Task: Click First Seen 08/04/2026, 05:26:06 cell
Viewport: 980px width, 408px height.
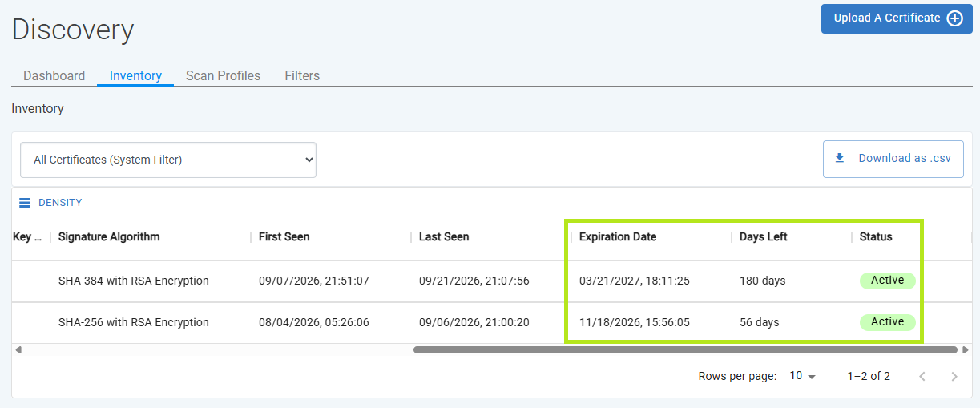Action: [x=314, y=323]
